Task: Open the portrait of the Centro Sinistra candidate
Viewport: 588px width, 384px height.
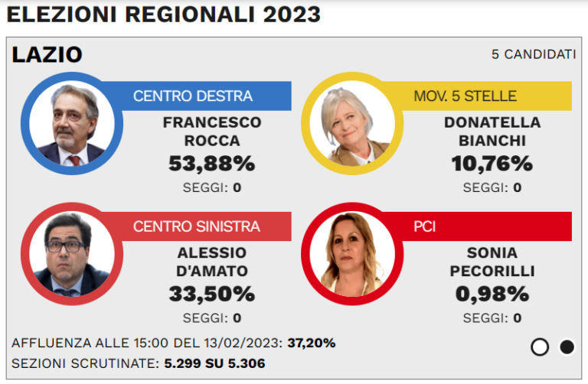Action: pyautogui.click(x=72, y=254)
